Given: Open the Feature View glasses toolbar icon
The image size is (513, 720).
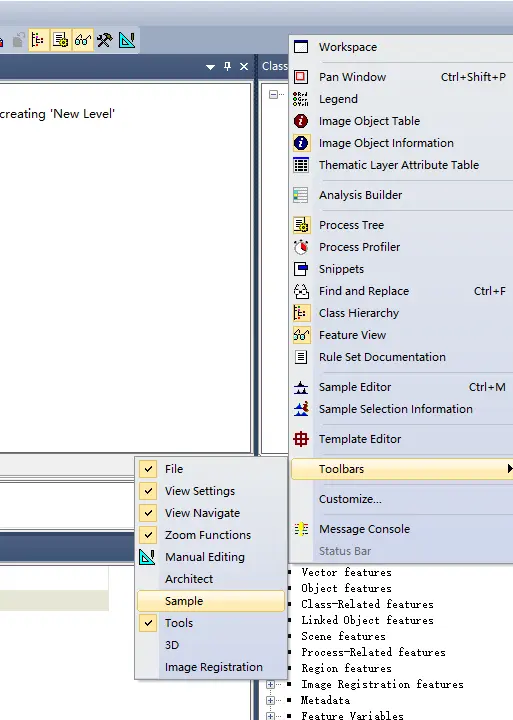Looking at the screenshot, I should tap(83, 40).
